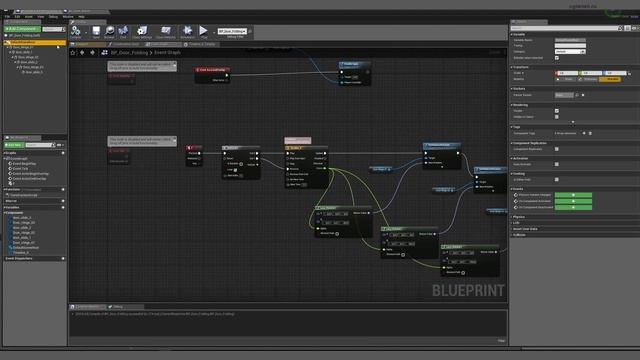Set Mobility to Static
This screenshot has height=360, width=640.
pos(565,79)
